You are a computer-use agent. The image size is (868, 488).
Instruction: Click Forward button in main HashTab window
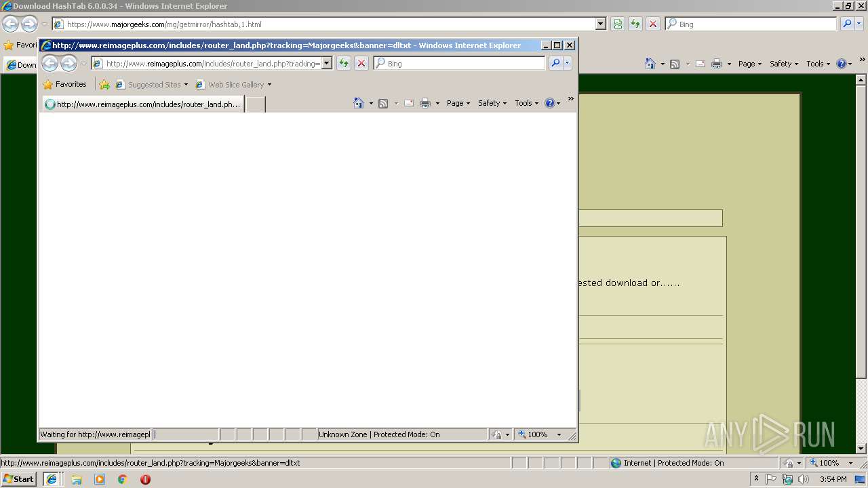(29, 24)
